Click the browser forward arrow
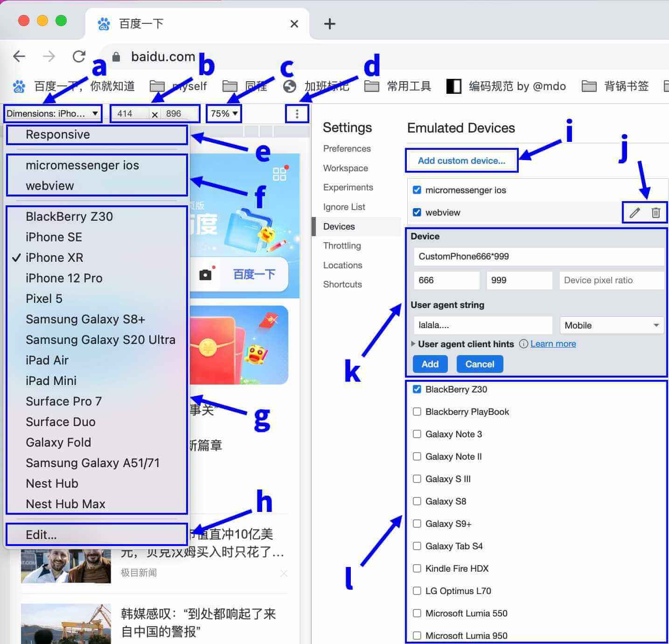 (x=49, y=56)
